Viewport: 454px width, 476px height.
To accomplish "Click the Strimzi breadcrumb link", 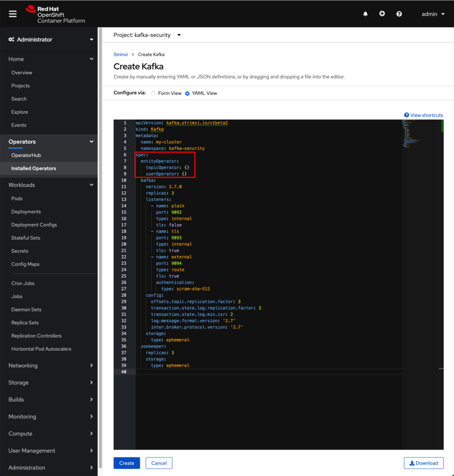I will 121,54.
